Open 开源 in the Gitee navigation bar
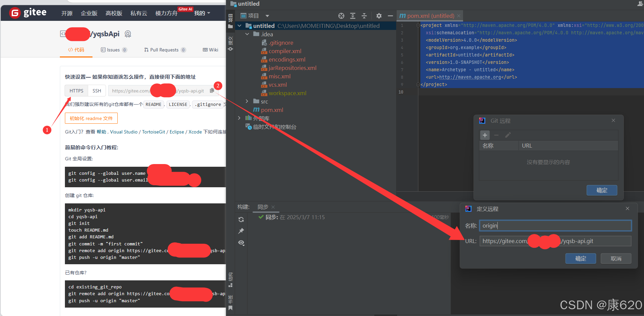This screenshot has height=316, width=644. click(x=67, y=13)
